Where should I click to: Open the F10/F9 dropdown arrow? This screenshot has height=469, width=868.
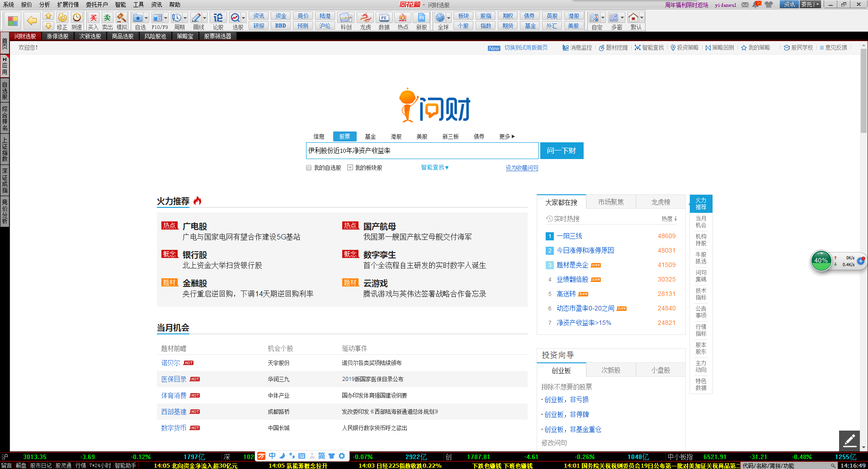165,18
